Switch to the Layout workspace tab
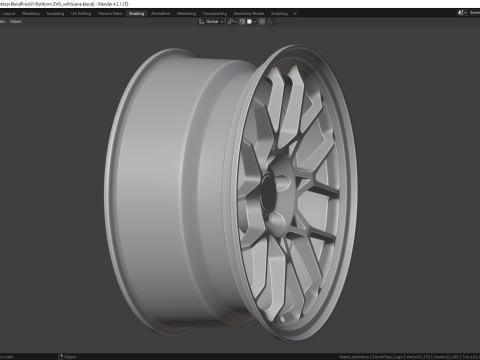 click(x=9, y=14)
